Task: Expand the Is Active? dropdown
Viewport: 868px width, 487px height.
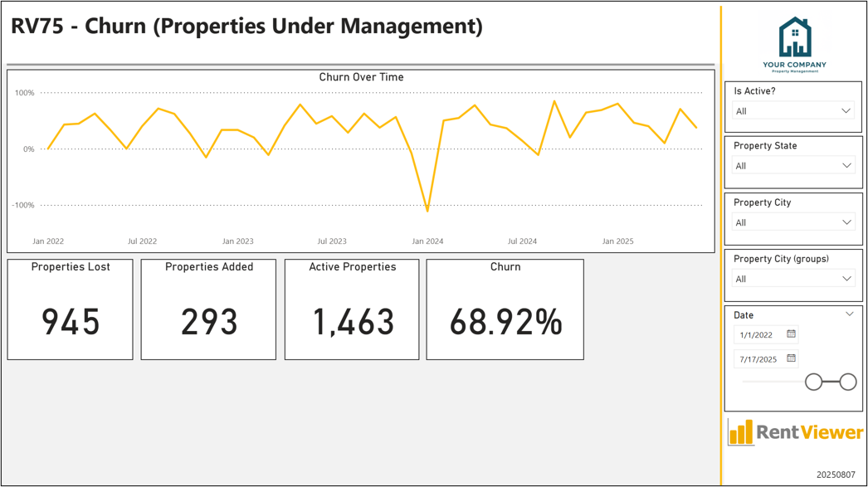Action: coord(793,111)
